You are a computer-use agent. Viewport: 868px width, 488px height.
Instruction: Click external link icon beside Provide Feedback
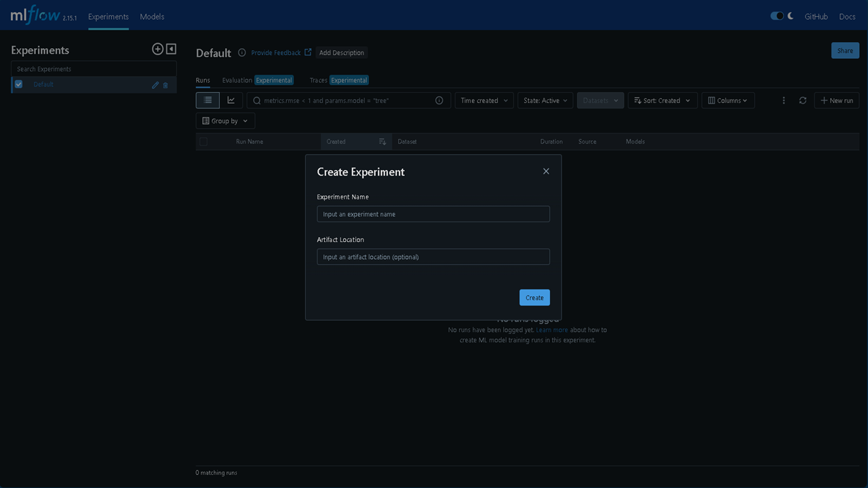[x=308, y=52]
